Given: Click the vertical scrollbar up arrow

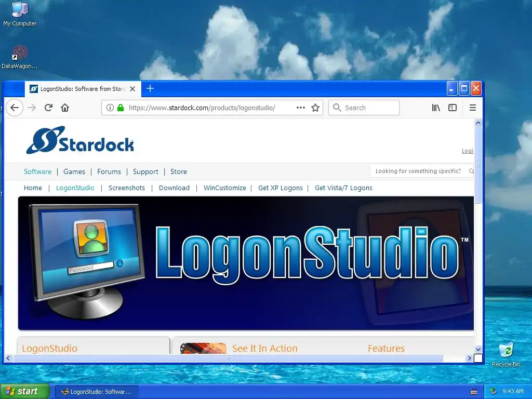Looking at the screenshot, I should coord(478,123).
